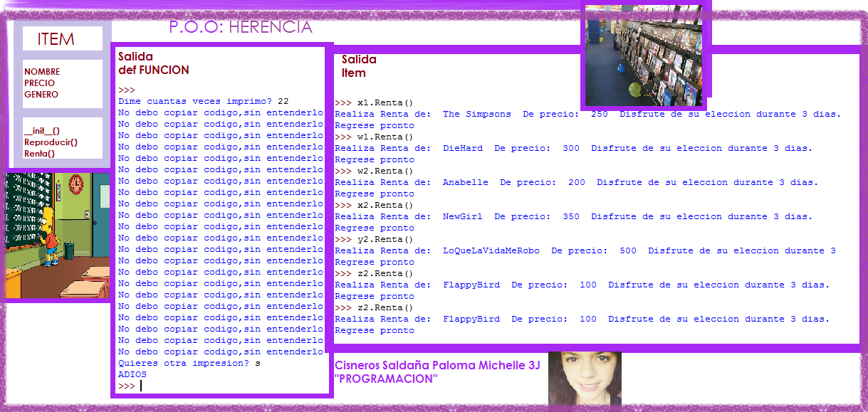Screen dimensions: 868x412
Task: Click 'The Simpsons' in rental output
Action: pyautogui.click(x=477, y=114)
